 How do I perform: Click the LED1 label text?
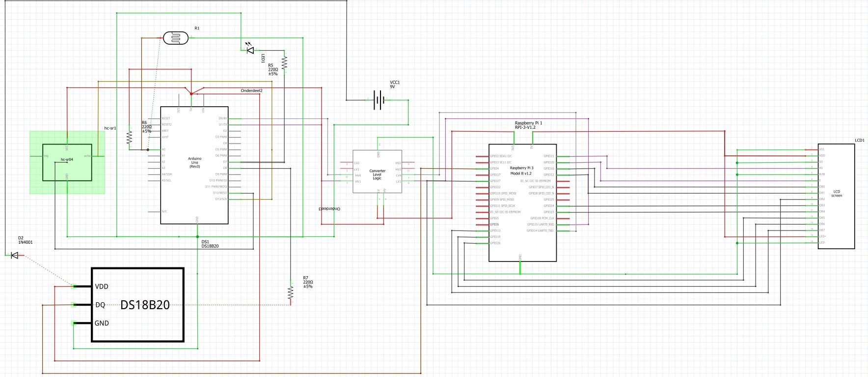263,59
